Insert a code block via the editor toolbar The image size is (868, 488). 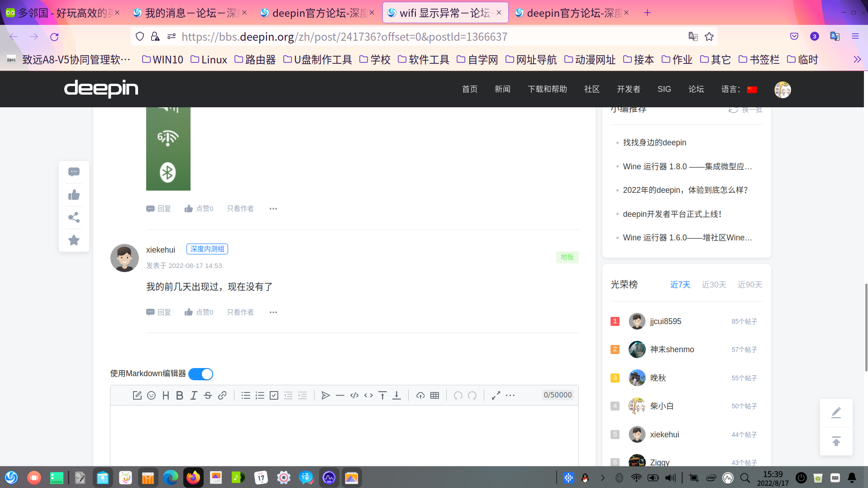(354, 395)
